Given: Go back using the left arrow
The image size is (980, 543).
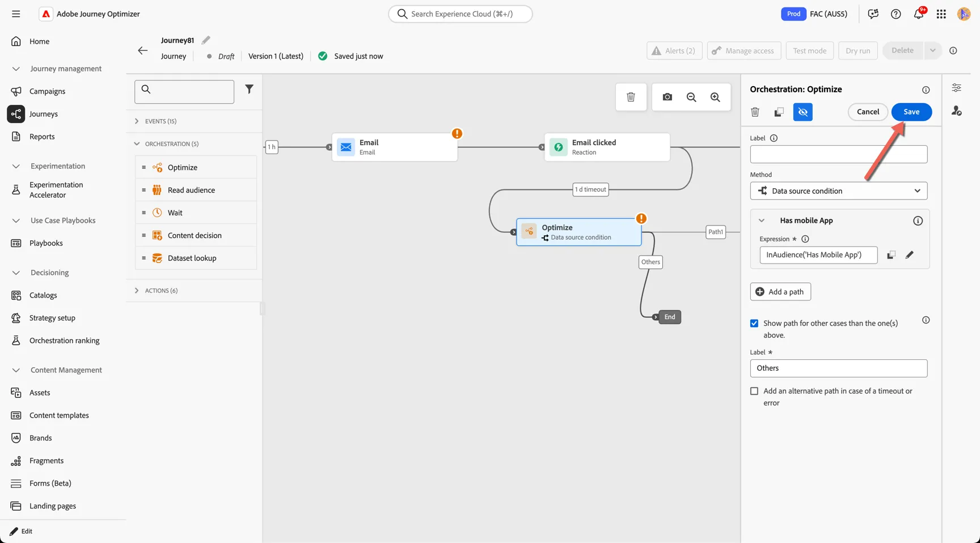Looking at the screenshot, I should pyautogui.click(x=142, y=50).
